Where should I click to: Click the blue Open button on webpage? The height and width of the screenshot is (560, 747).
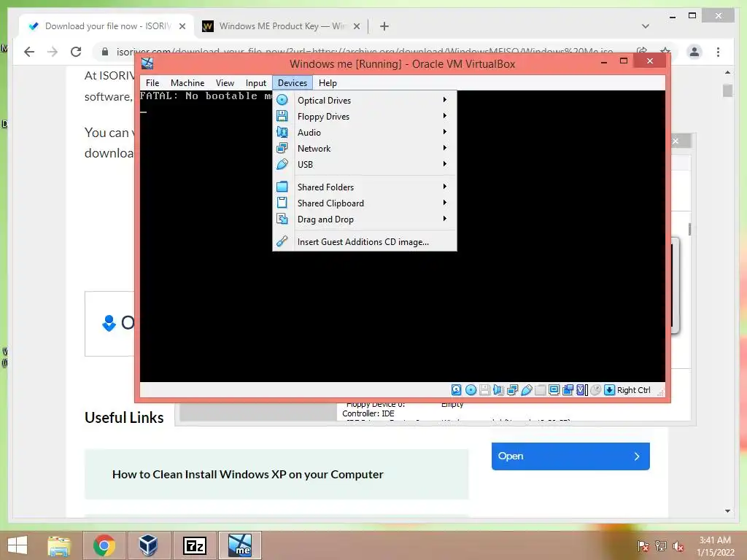(570, 456)
